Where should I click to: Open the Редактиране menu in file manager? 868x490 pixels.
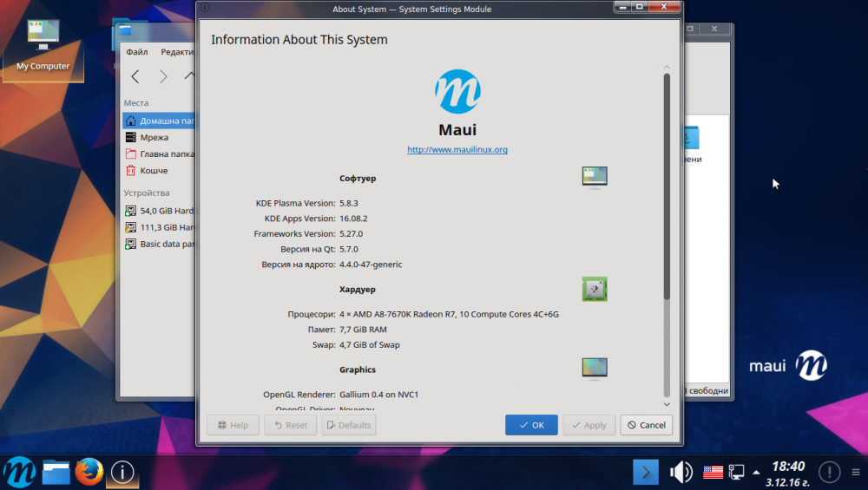(177, 51)
